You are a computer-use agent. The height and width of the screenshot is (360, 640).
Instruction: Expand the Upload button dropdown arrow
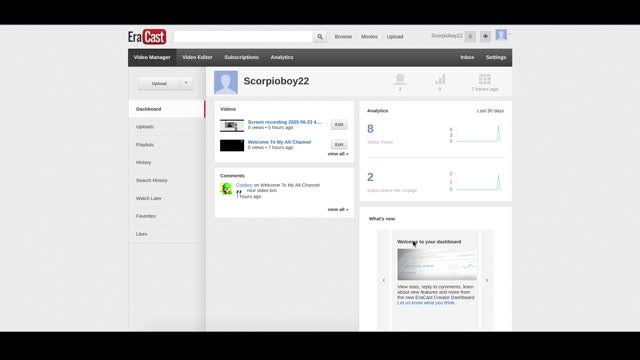pos(186,83)
